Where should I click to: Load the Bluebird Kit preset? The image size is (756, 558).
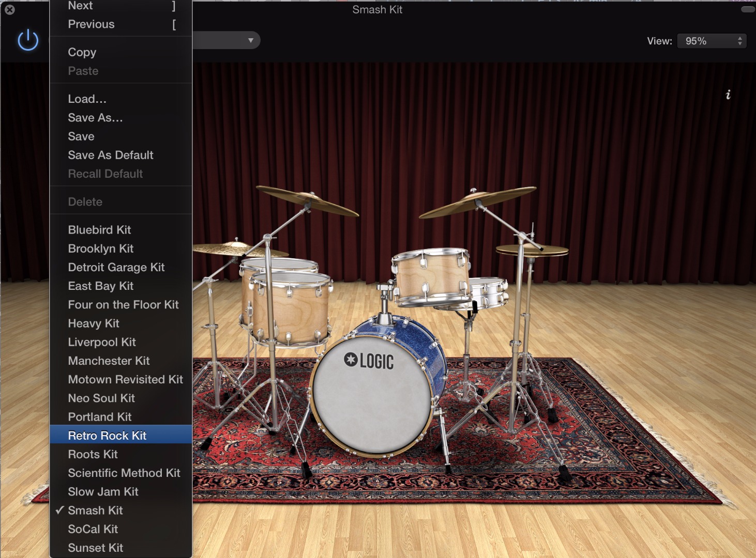click(121, 230)
